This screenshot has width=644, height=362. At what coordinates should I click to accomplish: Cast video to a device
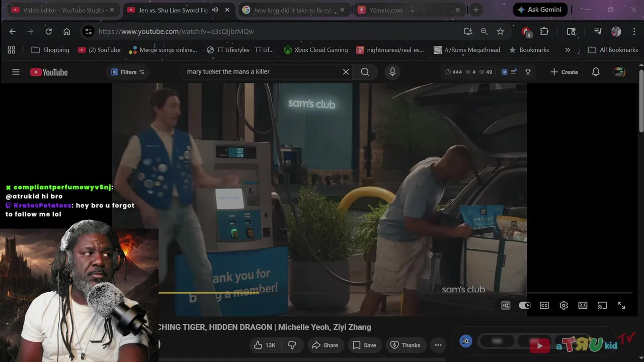pyautogui.click(x=602, y=305)
